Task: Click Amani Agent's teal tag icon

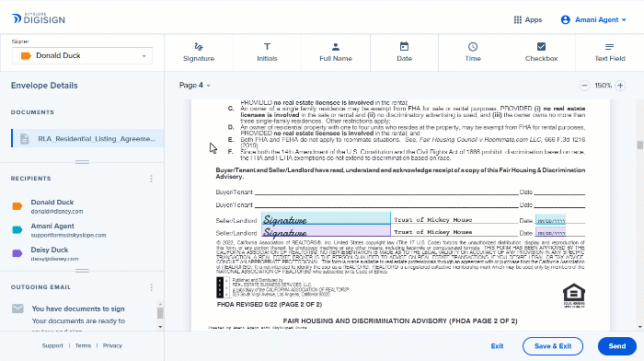Action: [17, 230]
